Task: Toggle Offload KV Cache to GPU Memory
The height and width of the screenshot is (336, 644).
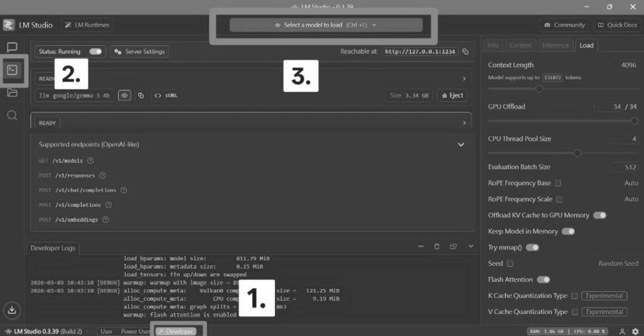Action: click(x=599, y=215)
